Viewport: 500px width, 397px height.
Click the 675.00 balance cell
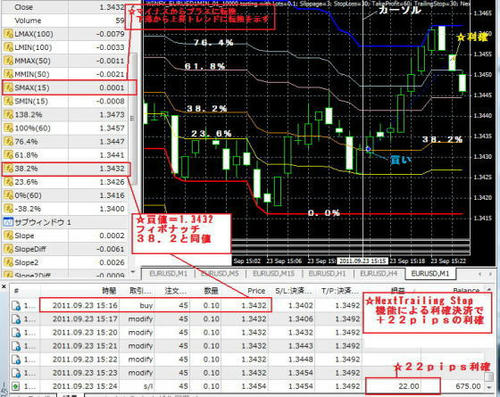(x=468, y=386)
